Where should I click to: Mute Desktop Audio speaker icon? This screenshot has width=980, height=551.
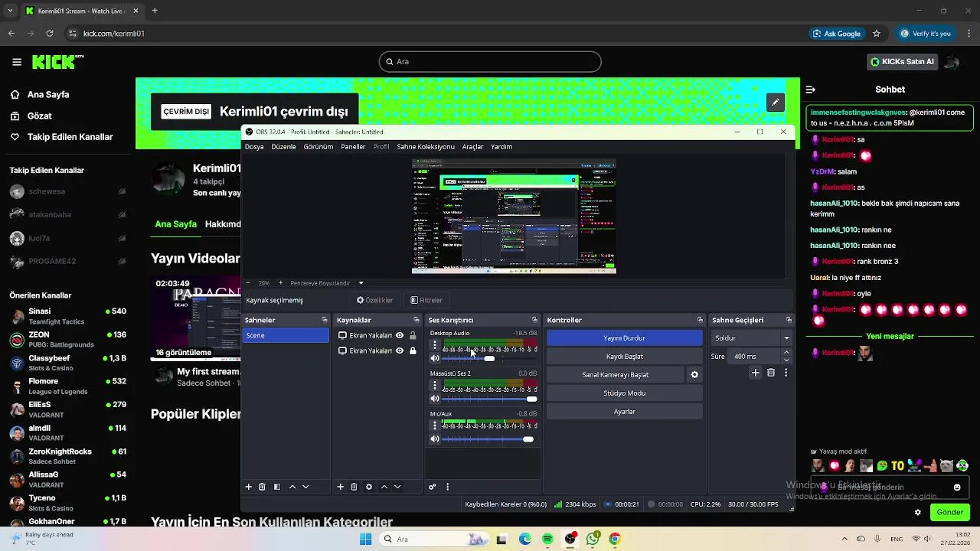click(x=435, y=358)
